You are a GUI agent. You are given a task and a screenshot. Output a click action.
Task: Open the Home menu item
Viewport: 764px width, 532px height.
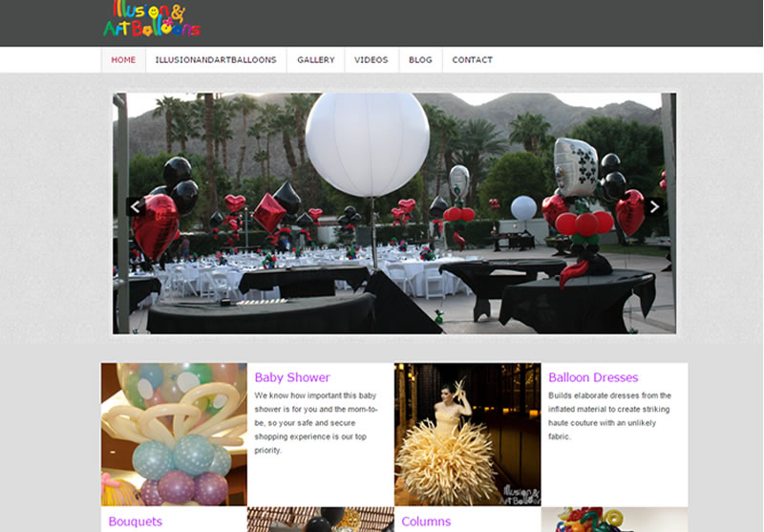click(x=123, y=60)
